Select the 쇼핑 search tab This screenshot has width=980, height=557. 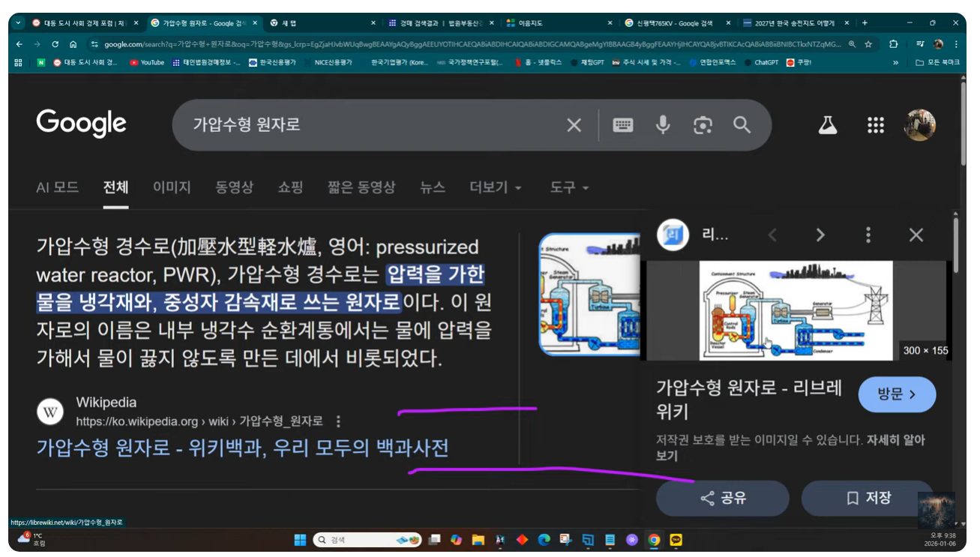[290, 187]
